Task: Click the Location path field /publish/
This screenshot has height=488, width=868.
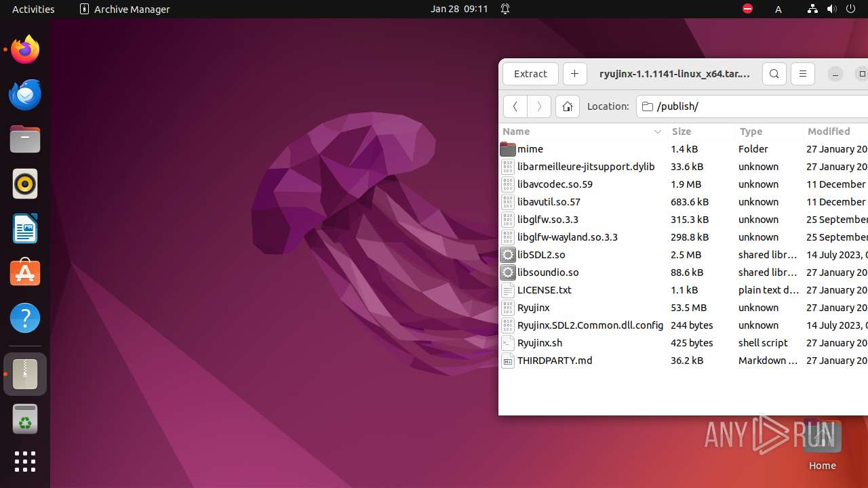Action: point(752,106)
